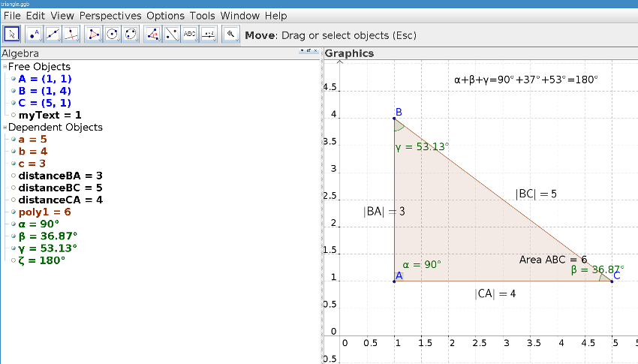The image size is (638, 364).
Task: Click point A in Graphics view
Action: click(x=394, y=281)
